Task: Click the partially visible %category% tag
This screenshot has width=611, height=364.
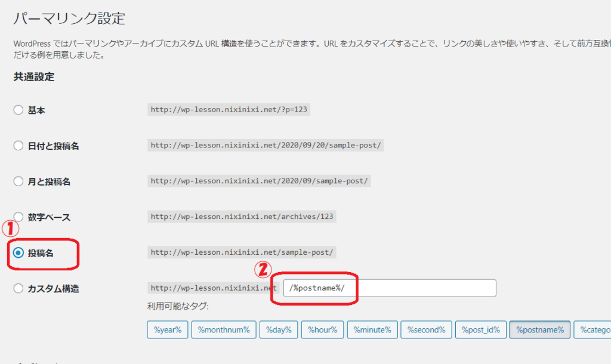Action: coord(593,330)
